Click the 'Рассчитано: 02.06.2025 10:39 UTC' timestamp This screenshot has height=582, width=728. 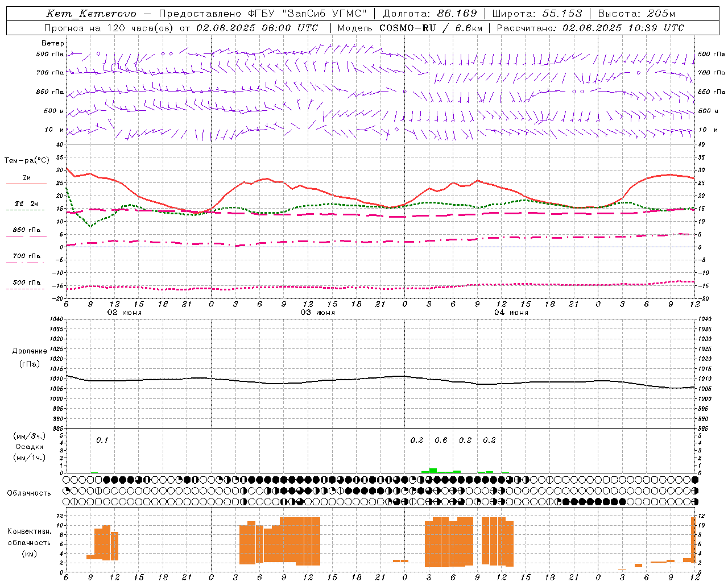(x=590, y=28)
